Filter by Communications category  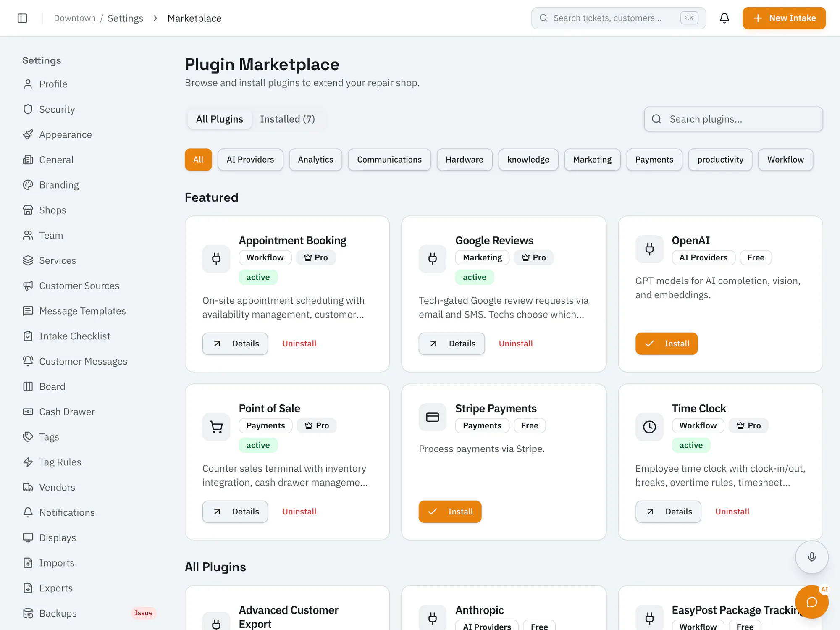[x=389, y=160]
